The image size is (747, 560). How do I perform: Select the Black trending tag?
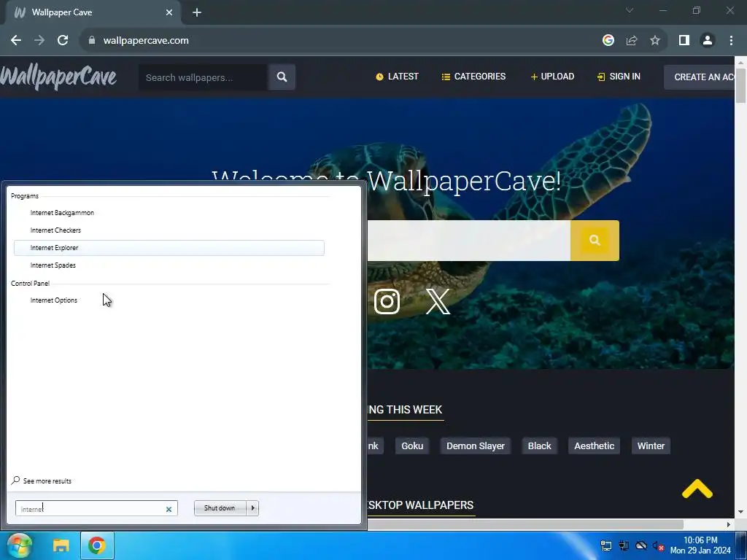click(x=539, y=446)
